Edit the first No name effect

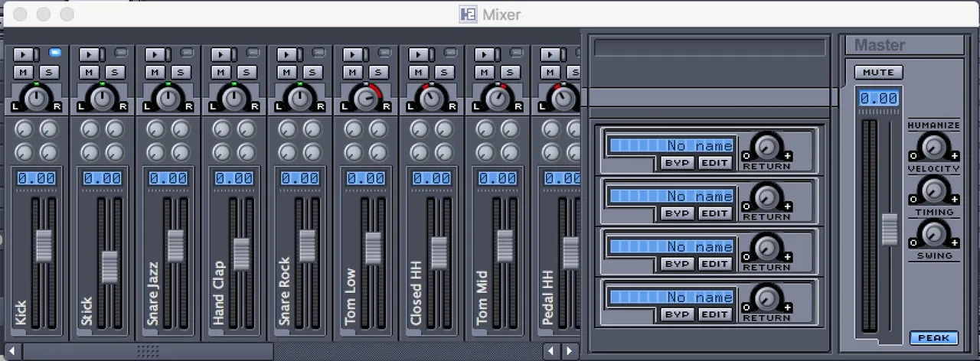click(x=715, y=163)
